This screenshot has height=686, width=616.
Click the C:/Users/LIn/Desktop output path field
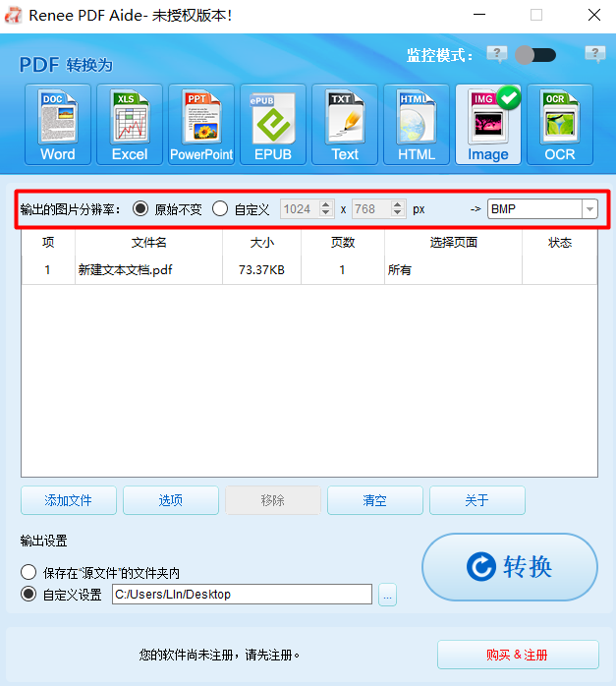click(x=243, y=595)
